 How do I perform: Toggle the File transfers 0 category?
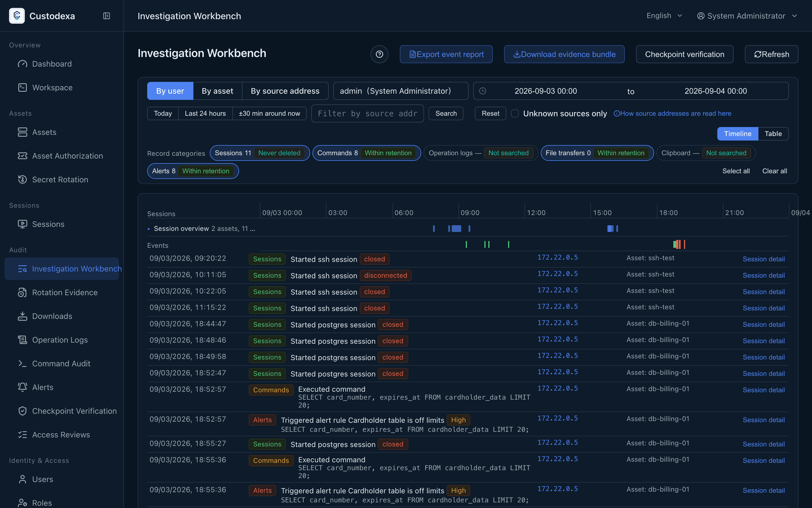[x=597, y=153]
